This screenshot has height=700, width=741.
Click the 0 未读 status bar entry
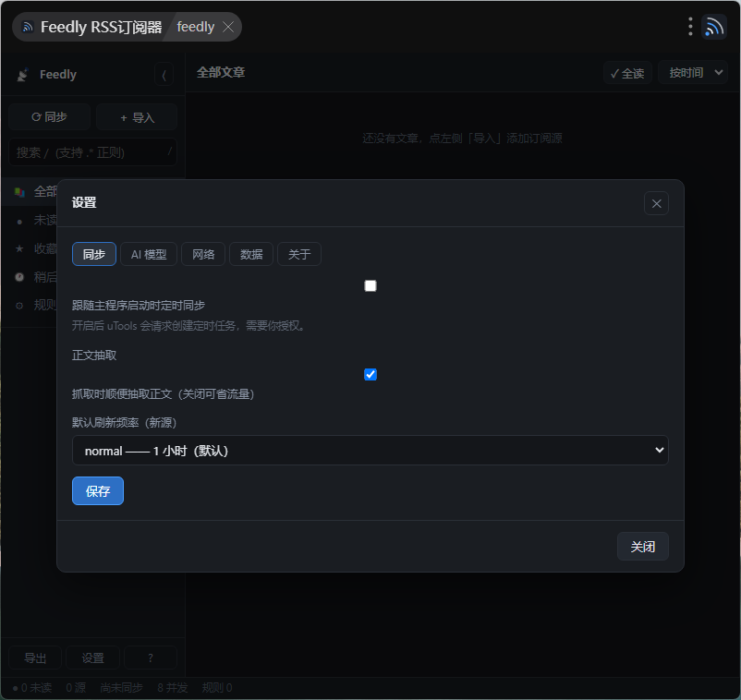[x=32, y=688]
